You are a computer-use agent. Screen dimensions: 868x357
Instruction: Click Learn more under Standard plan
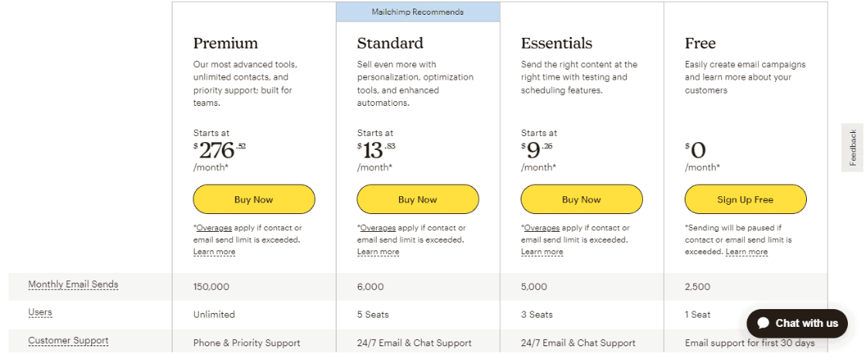pyautogui.click(x=378, y=252)
